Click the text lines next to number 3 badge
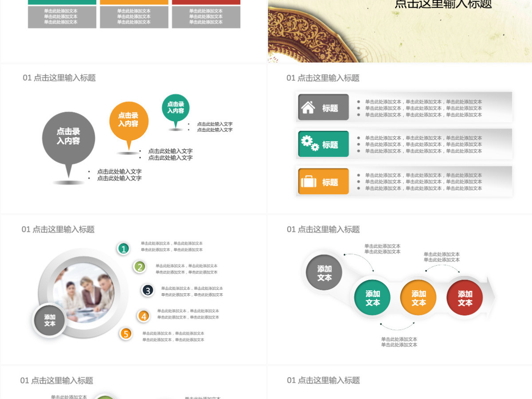Image resolution: width=532 pixels, height=399 pixels. tap(192, 291)
